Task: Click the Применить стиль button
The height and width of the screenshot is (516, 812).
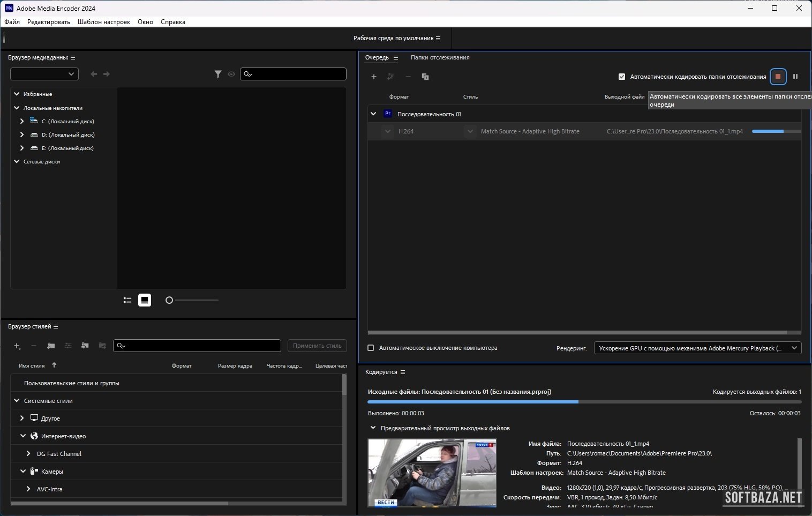Action: (x=317, y=346)
